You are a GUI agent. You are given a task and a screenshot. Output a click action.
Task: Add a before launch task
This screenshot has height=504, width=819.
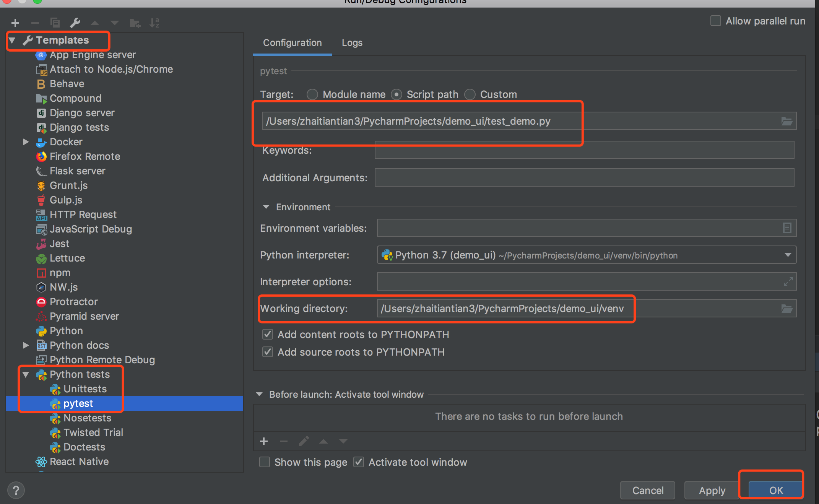[264, 442]
